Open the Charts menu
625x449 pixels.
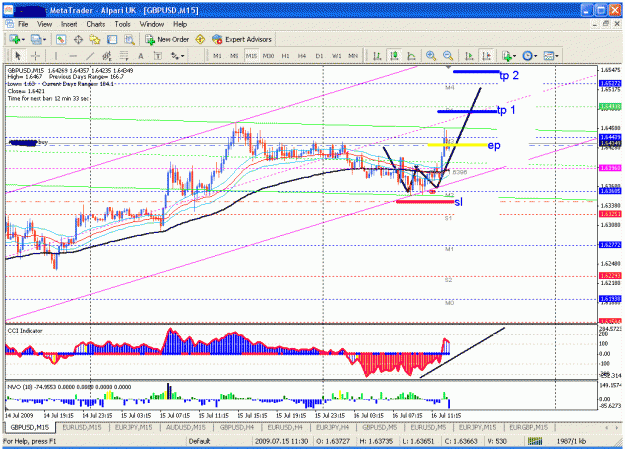[96, 24]
